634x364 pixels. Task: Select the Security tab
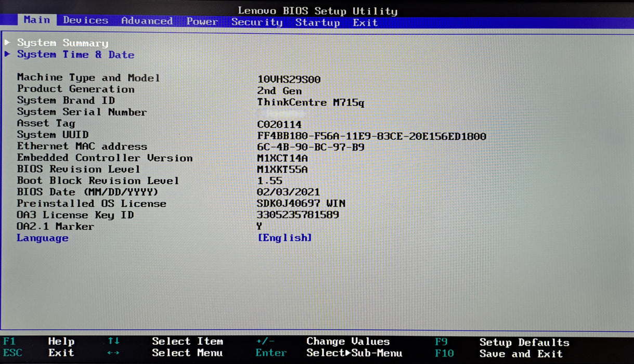tap(257, 22)
